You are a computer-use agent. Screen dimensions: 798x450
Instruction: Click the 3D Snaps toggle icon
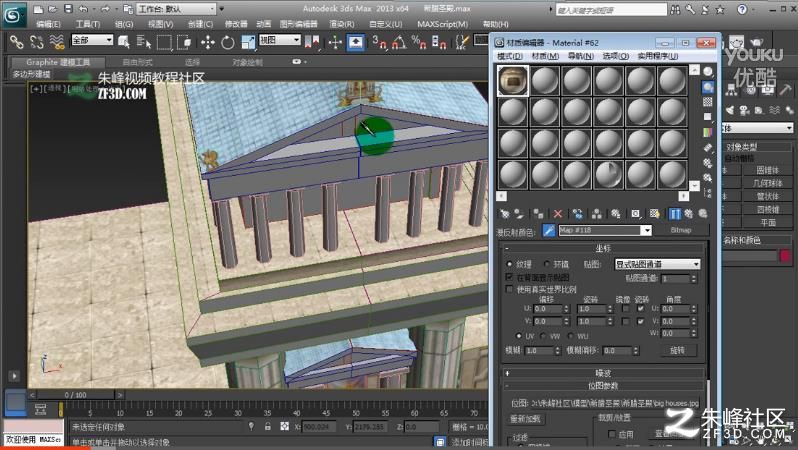[x=379, y=42]
